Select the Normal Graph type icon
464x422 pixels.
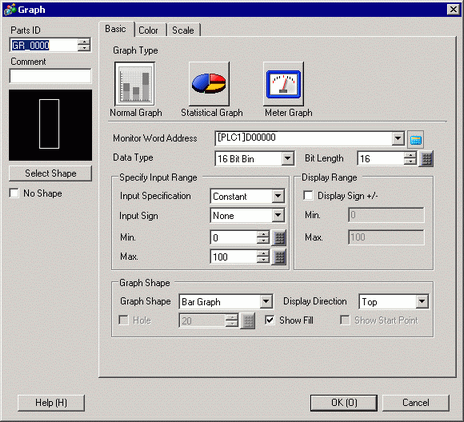[135, 84]
